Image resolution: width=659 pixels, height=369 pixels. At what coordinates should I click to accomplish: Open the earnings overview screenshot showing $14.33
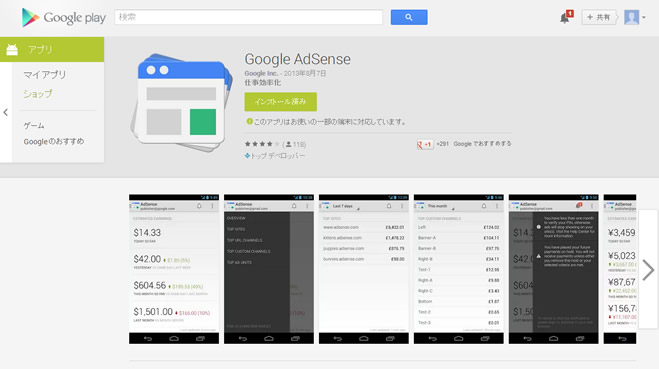(x=174, y=269)
